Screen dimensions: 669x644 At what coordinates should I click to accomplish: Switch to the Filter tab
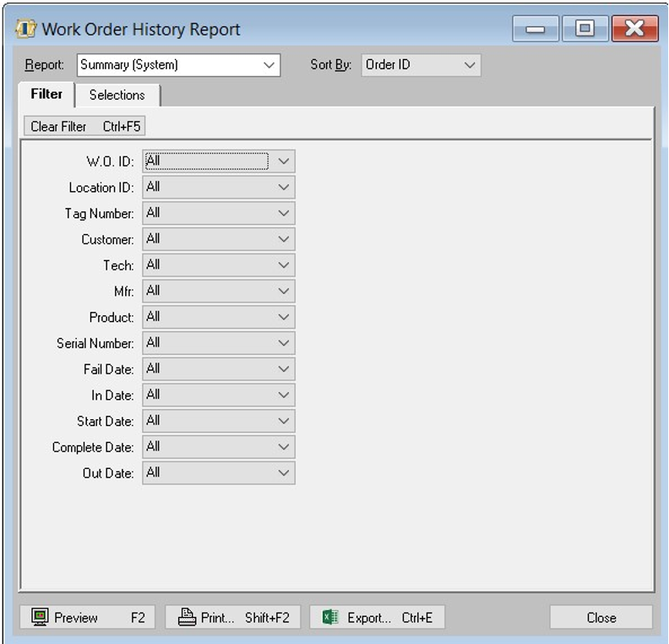46,94
